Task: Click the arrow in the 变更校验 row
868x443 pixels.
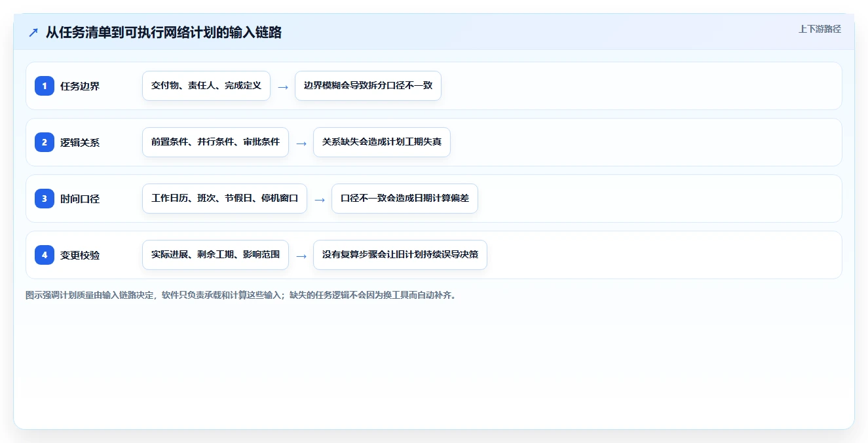Action: pyautogui.click(x=301, y=256)
